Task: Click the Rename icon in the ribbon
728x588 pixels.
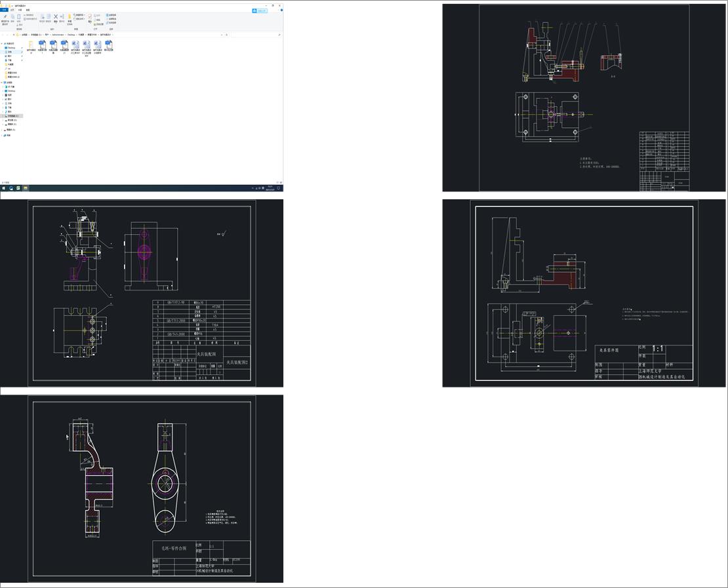Action: point(62,16)
